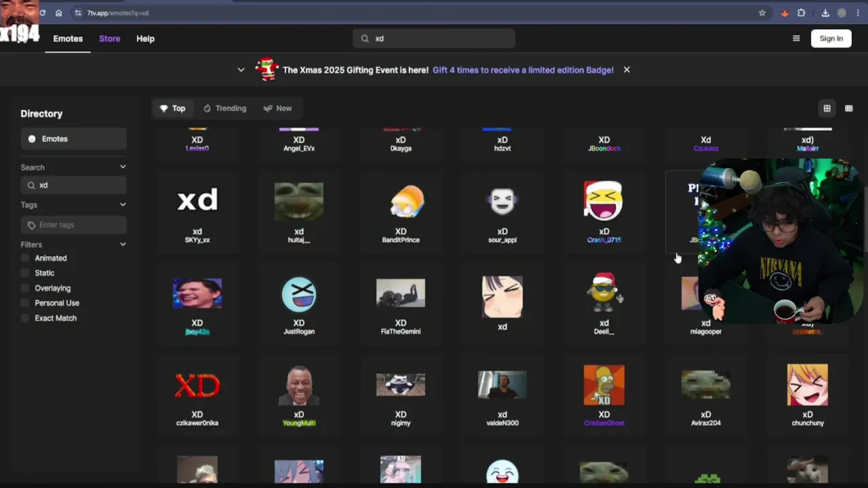
Task: Click the browser reload icon
Action: (43, 13)
